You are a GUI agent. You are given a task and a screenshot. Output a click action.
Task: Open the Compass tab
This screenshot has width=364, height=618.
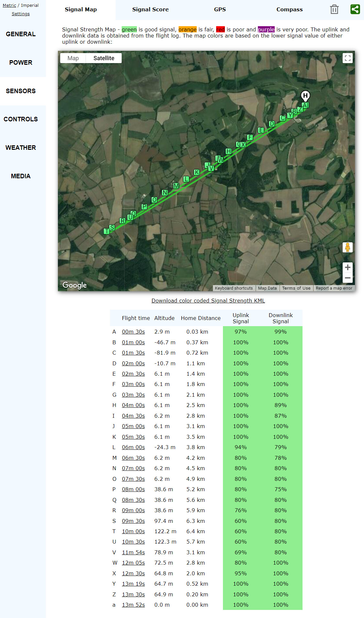pos(289,10)
